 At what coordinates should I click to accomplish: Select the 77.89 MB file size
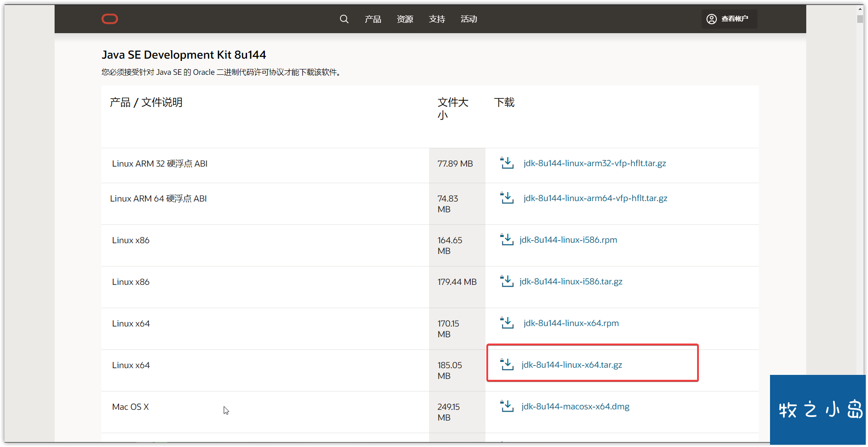point(455,164)
